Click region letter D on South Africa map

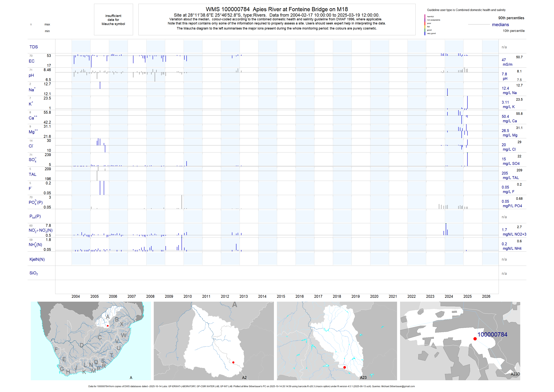click(82, 345)
